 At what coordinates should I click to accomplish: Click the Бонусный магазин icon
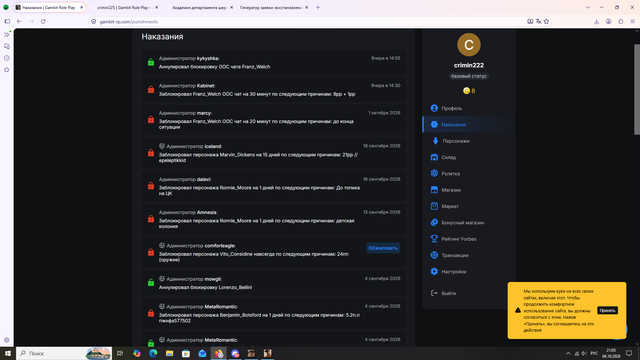point(434,222)
